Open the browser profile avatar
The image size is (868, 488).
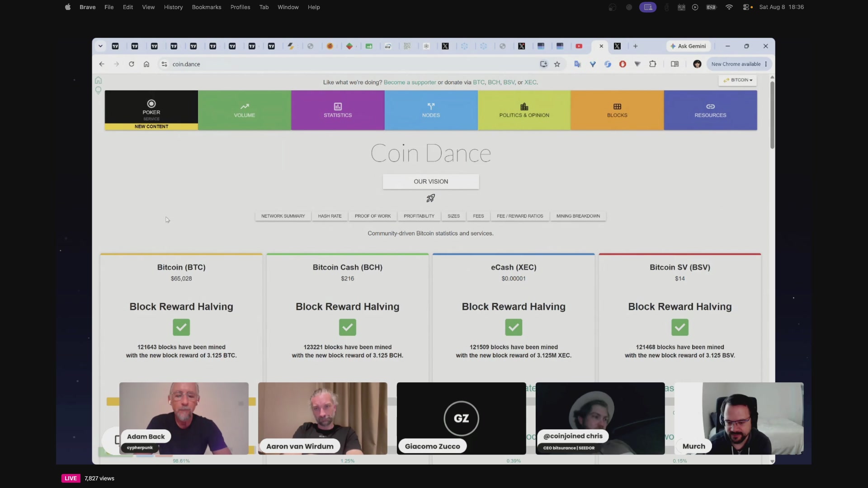[x=697, y=64]
